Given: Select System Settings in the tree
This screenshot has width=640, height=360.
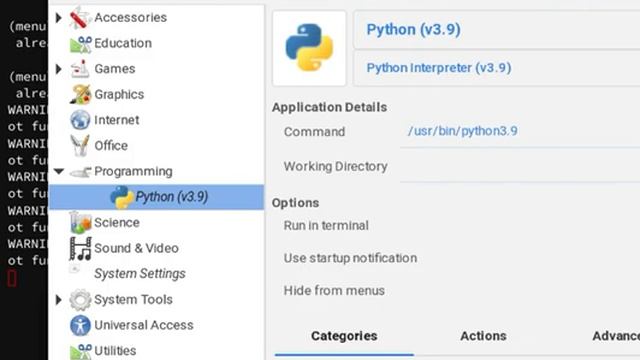Looking at the screenshot, I should [x=140, y=274].
